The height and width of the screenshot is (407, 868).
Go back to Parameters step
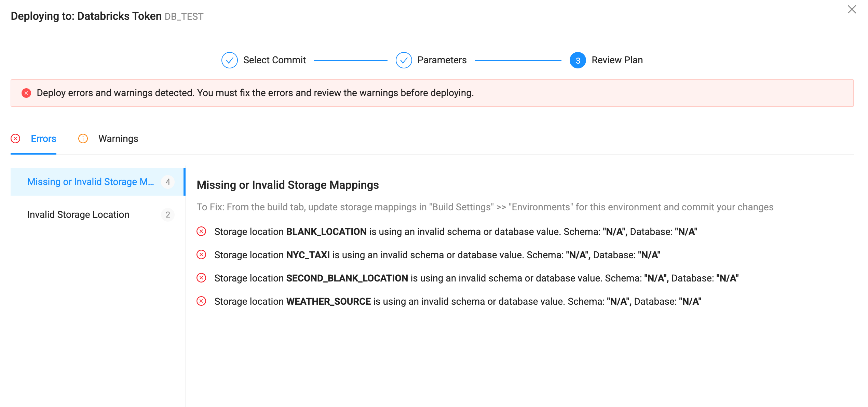click(x=442, y=60)
